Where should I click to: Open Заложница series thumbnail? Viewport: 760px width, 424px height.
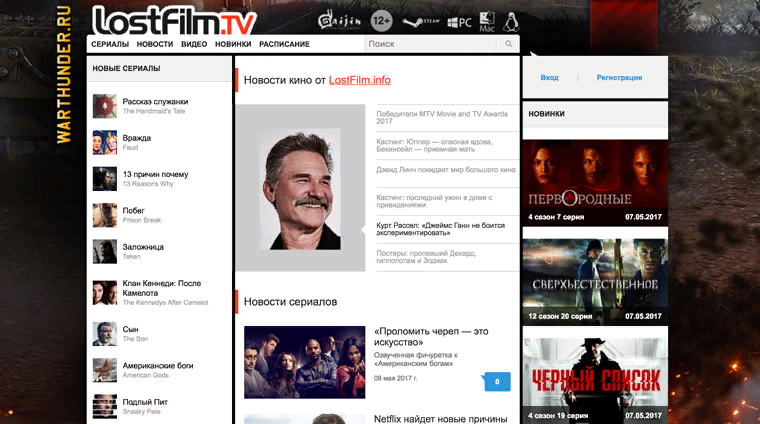click(x=105, y=251)
